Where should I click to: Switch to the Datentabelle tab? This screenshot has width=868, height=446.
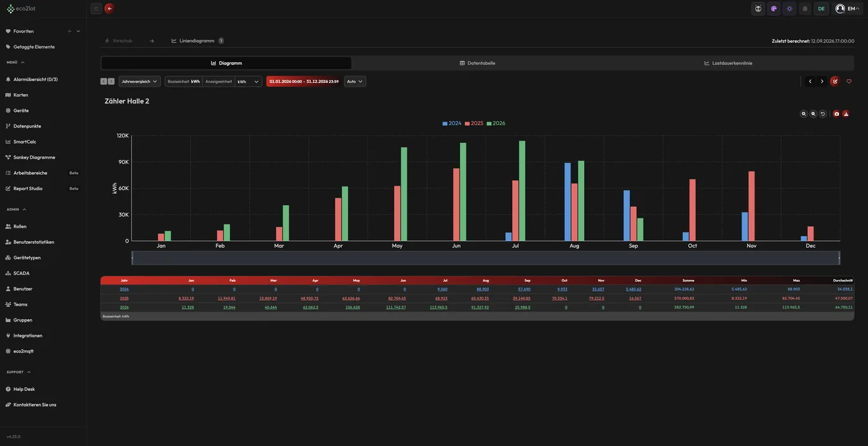pyautogui.click(x=477, y=63)
